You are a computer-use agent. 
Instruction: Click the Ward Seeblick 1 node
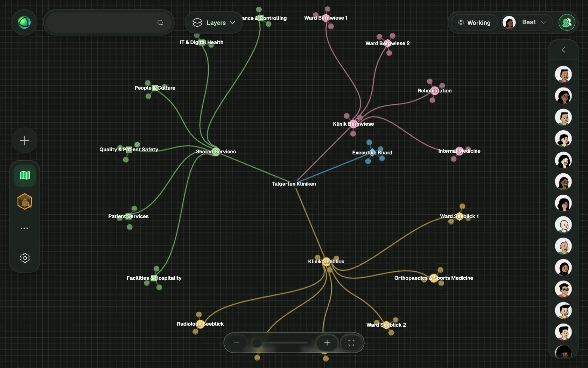click(x=459, y=216)
